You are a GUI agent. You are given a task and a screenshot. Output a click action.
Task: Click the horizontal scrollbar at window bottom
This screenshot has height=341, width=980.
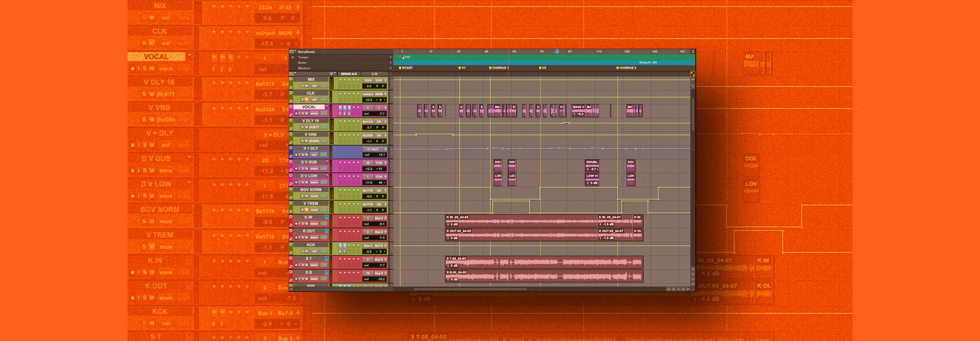[470, 289]
